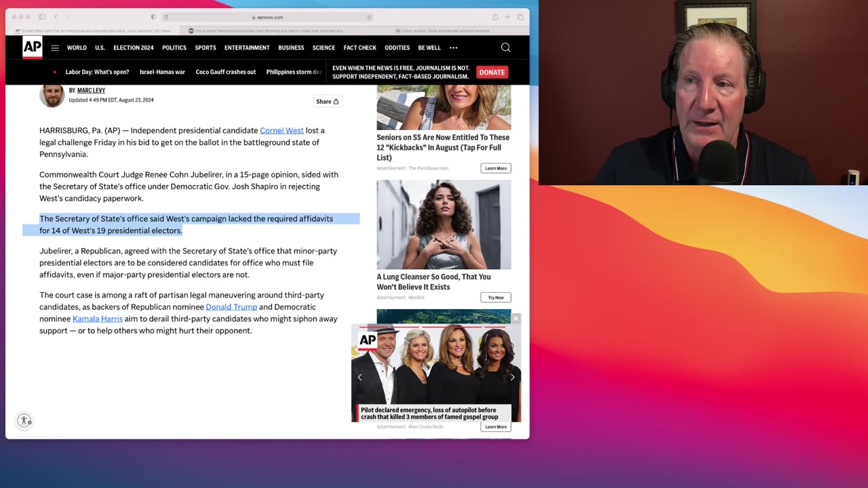Screen dimensions: 868x488
Task: Open 'Seniors on SS' ad headline
Action: 443,147
